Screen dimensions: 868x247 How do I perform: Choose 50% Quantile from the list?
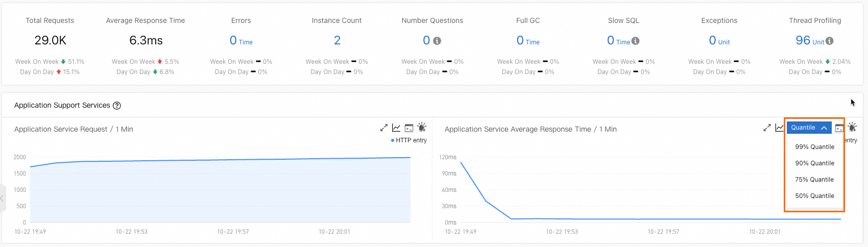pos(815,196)
